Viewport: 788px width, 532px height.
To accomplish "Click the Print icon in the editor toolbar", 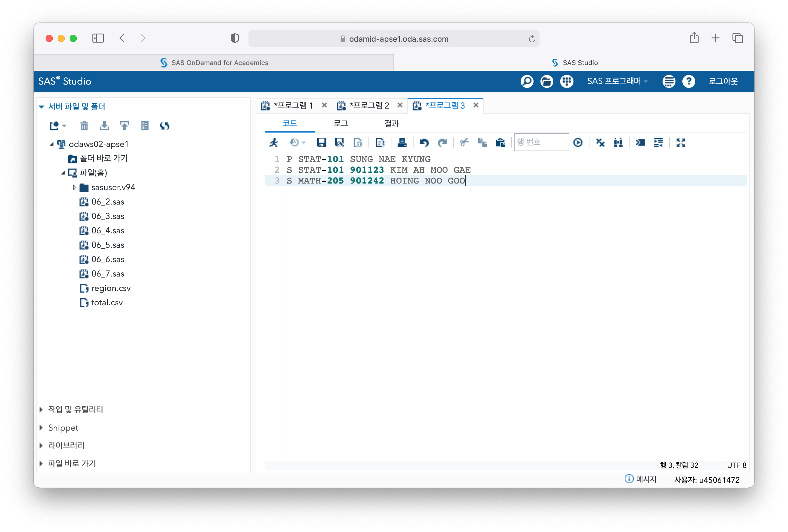I will tap(402, 143).
